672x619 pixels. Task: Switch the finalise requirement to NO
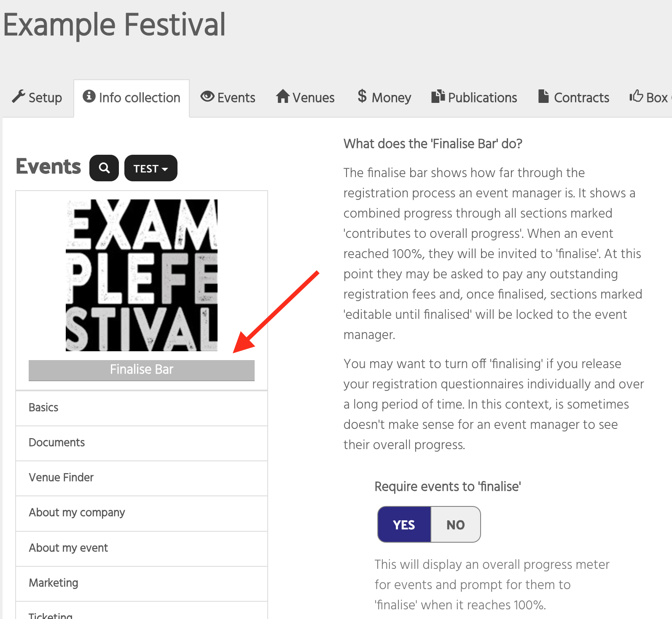click(455, 525)
